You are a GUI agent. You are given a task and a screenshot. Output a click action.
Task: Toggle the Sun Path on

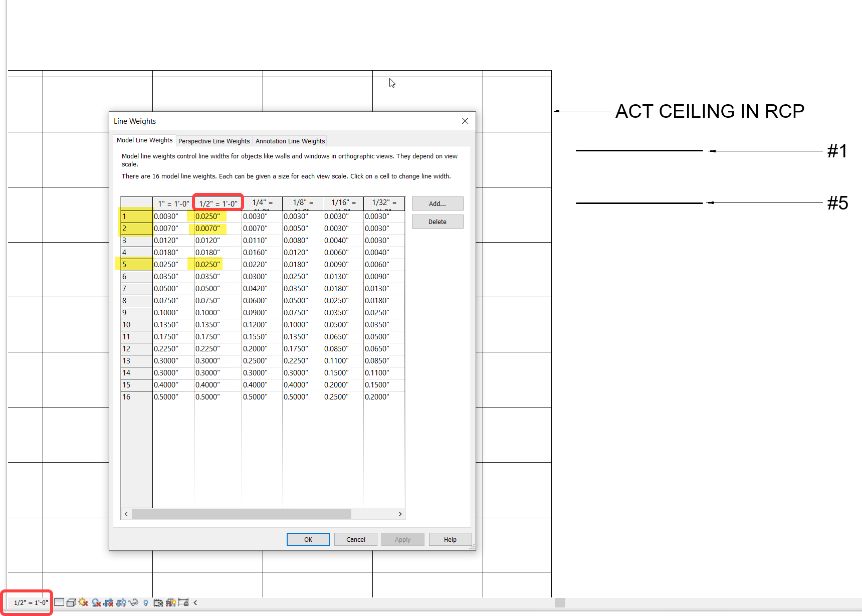coord(83,602)
